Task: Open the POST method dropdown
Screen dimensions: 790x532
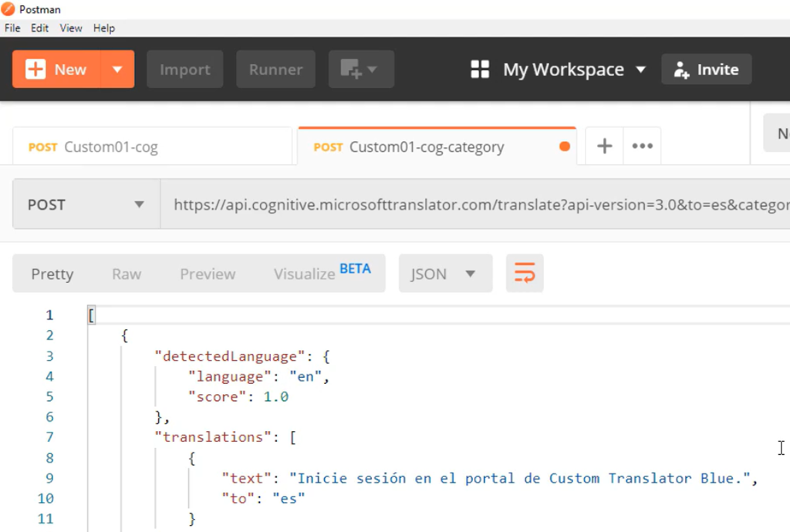Action: tap(86, 204)
